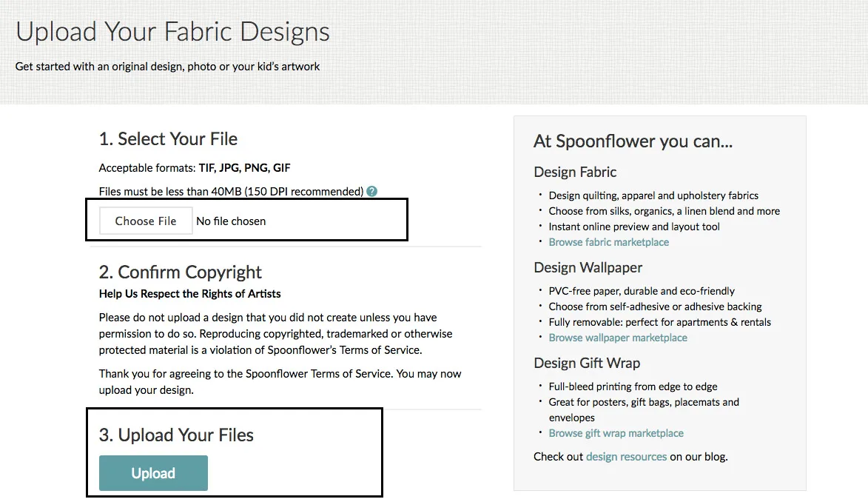Click the Spoonflower help bubble next to DPI note
Screen dimensions: 868x502
(371, 191)
